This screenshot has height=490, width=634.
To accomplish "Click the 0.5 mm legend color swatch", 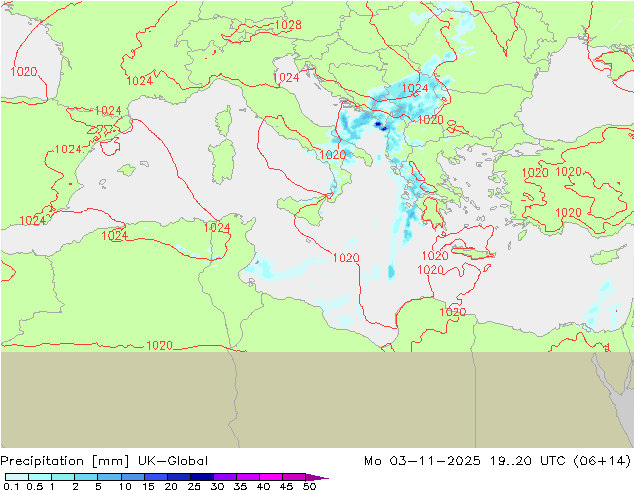I will click(x=40, y=477).
